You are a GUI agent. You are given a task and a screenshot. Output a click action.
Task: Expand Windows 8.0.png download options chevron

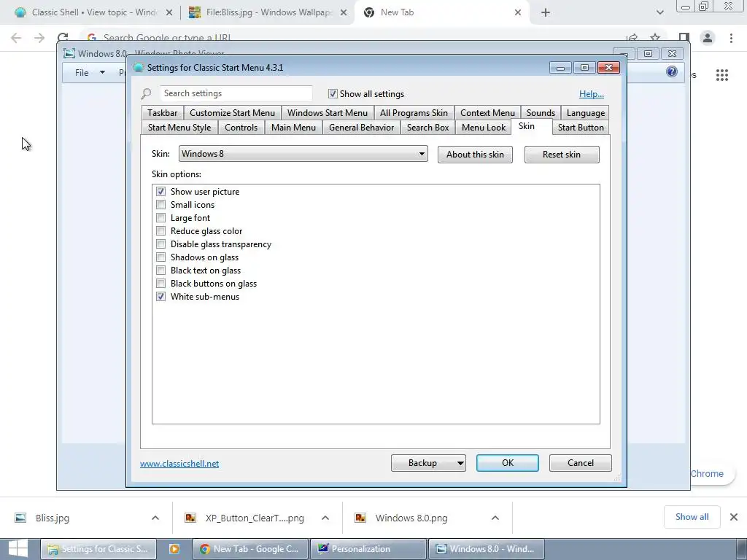pyautogui.click(x=495, y=518)
